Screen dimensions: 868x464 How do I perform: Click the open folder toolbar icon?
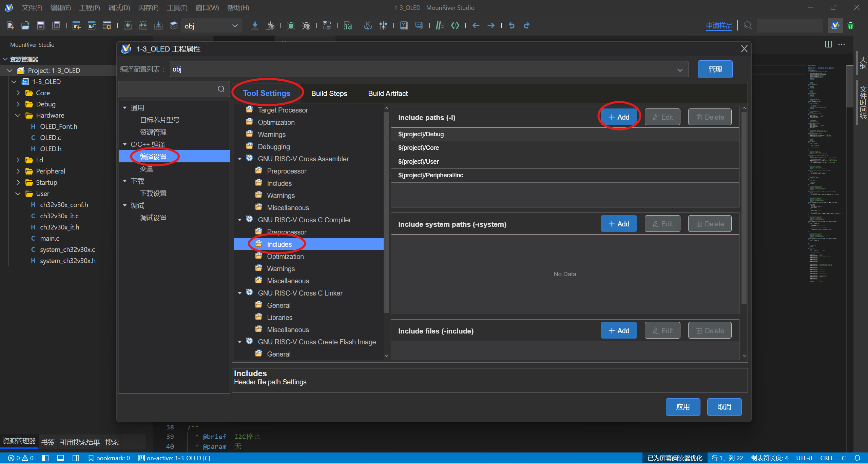tap(25, 25)
